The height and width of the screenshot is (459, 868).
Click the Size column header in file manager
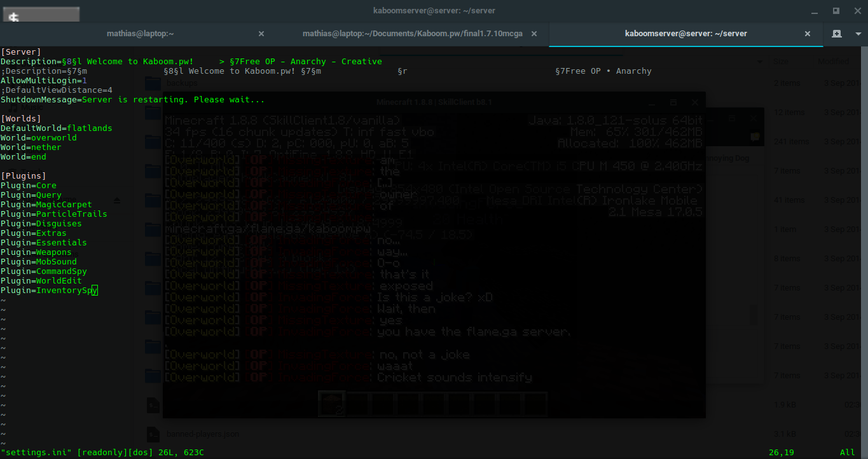click(x=781, y=62)
